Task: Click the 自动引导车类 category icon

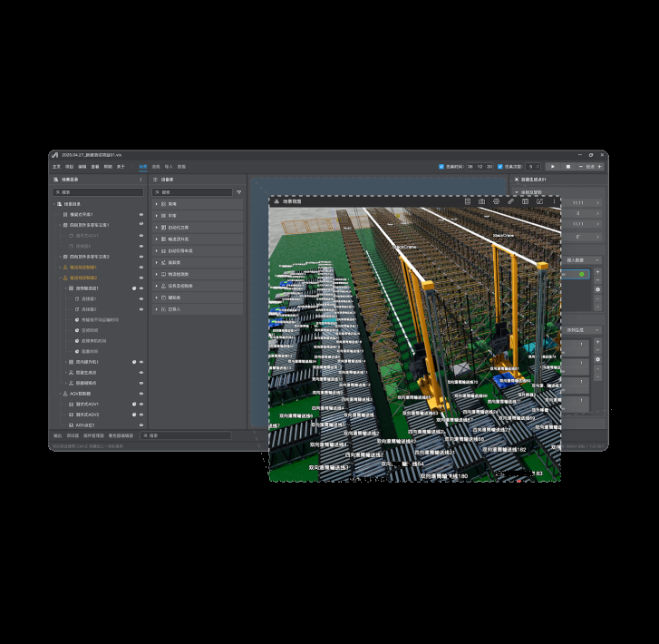Action: pos(163,250)
